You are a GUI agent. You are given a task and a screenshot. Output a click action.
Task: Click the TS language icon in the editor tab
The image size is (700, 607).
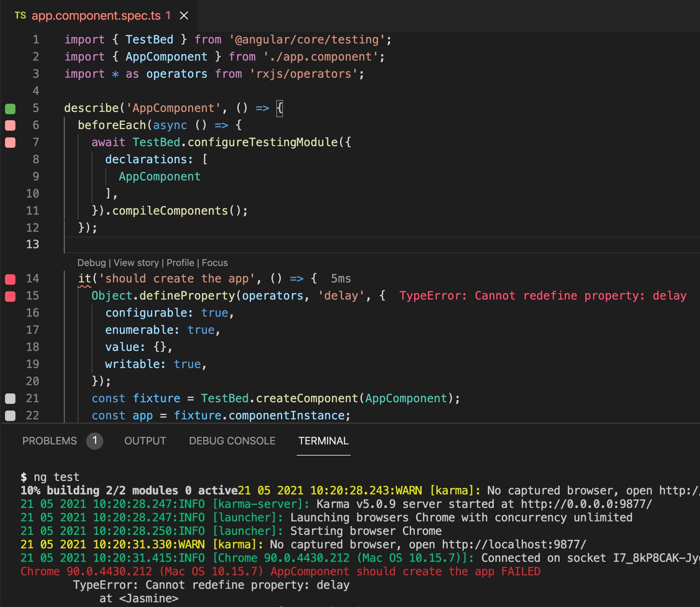pyautogui.click(x=20, y=15)
